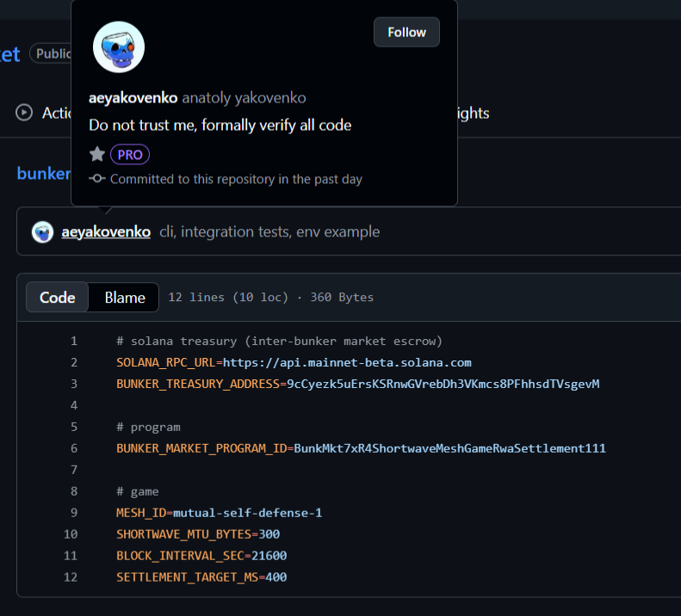Click the '# game' comment line

pos(137,491)
